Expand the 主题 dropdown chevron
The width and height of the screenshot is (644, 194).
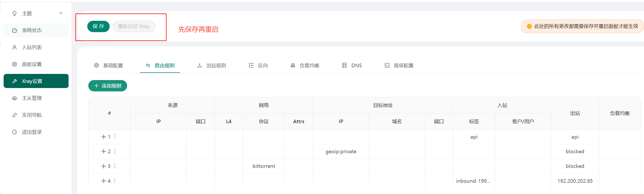coord(61,13)
